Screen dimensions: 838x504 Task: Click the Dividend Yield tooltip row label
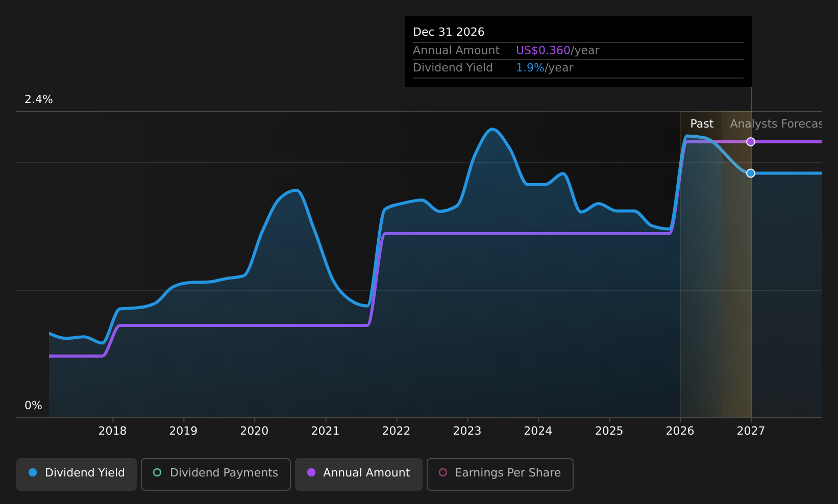453,68
